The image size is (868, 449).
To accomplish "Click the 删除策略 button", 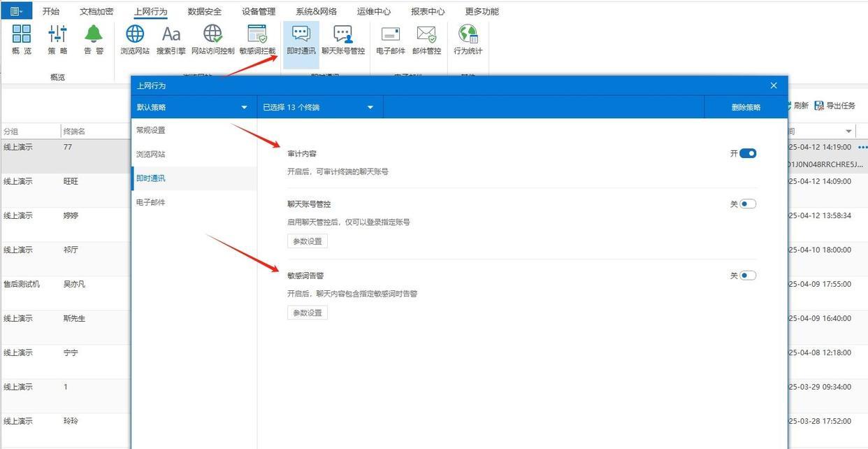I will (x=746, y=107).
